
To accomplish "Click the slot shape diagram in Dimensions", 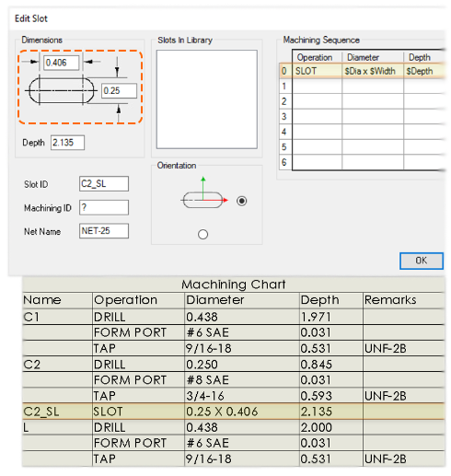I will coord(62,90).
